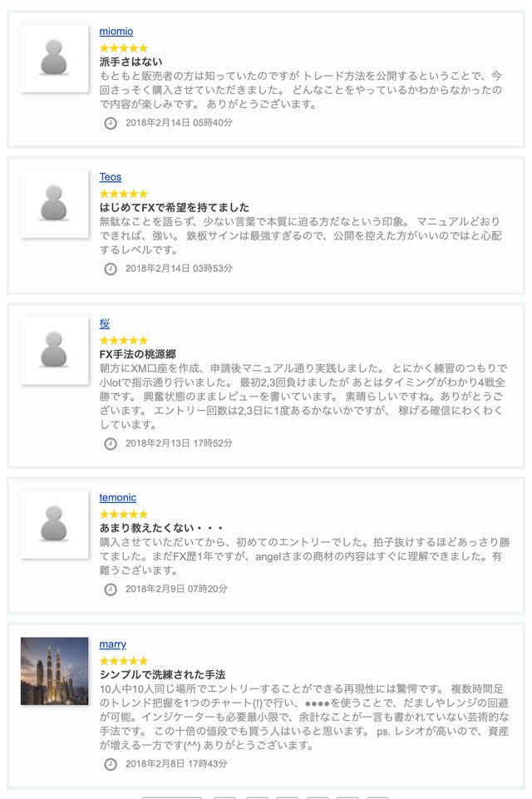
Task: Click the placeholder avatar beside 桜
Action: point(54,350)
